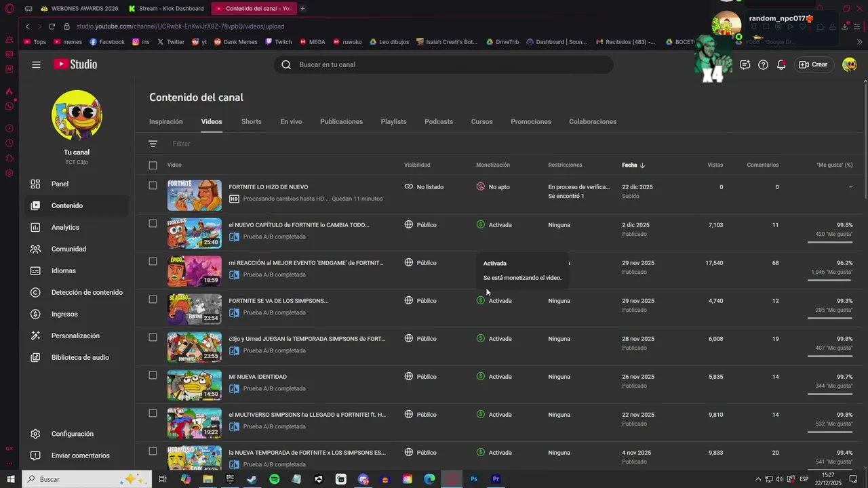
Task: Check c3jo y Umad JUEGAN video
Action: 153,338
